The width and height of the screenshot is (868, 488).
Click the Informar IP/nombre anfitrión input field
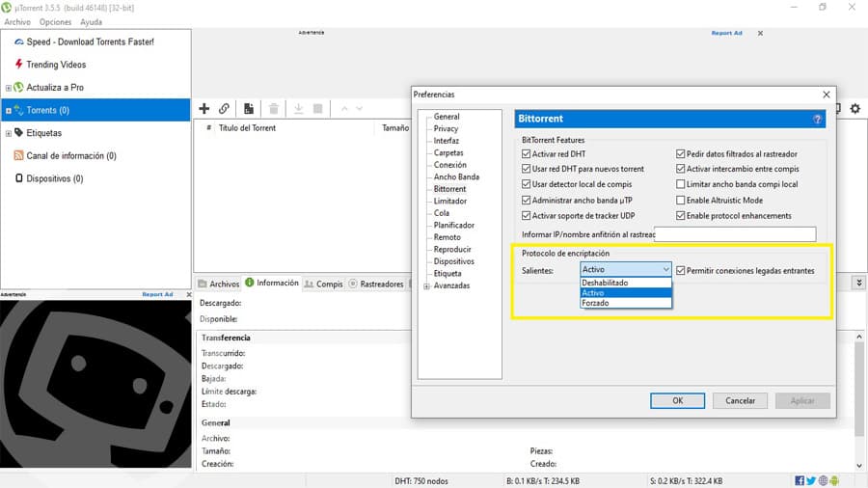(735, 234)
